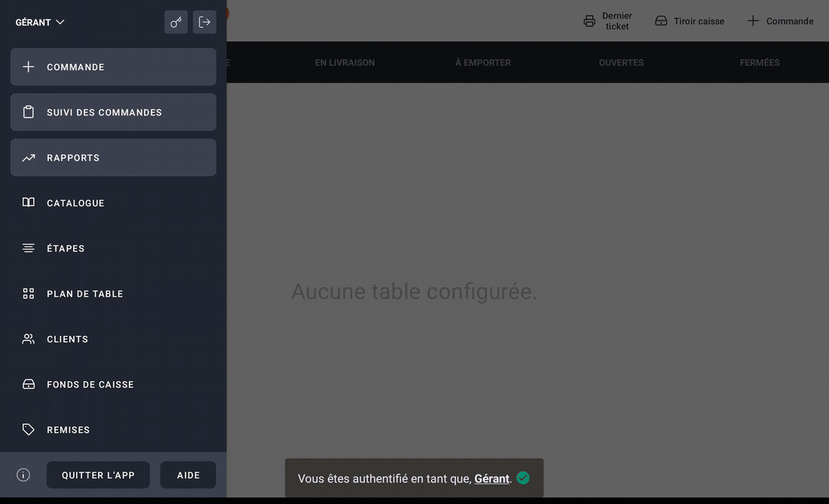Click the clipboard icon for Suivi des commandes
829x504 pixels.
pyautogui.click(x=29, y=112)
